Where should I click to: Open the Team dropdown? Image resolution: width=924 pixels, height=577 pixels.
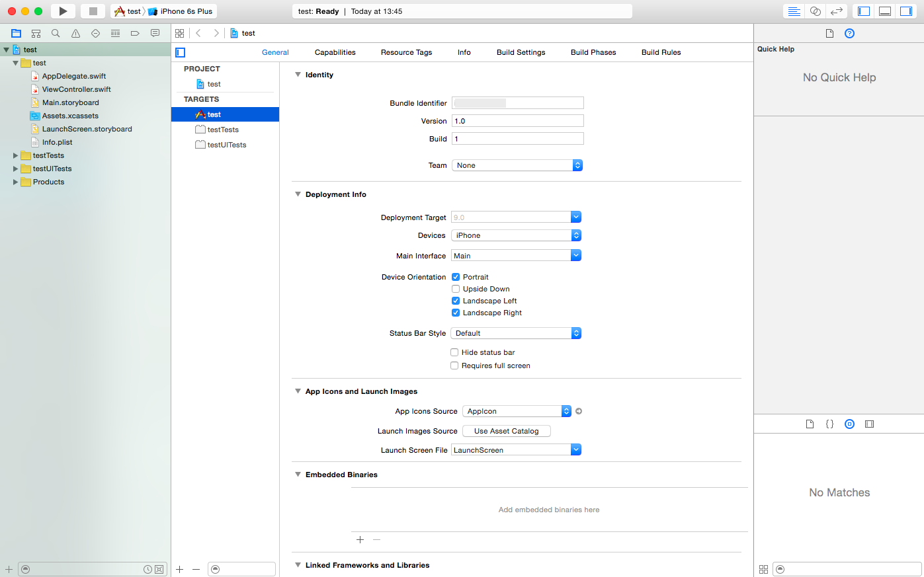coord(517,165)
